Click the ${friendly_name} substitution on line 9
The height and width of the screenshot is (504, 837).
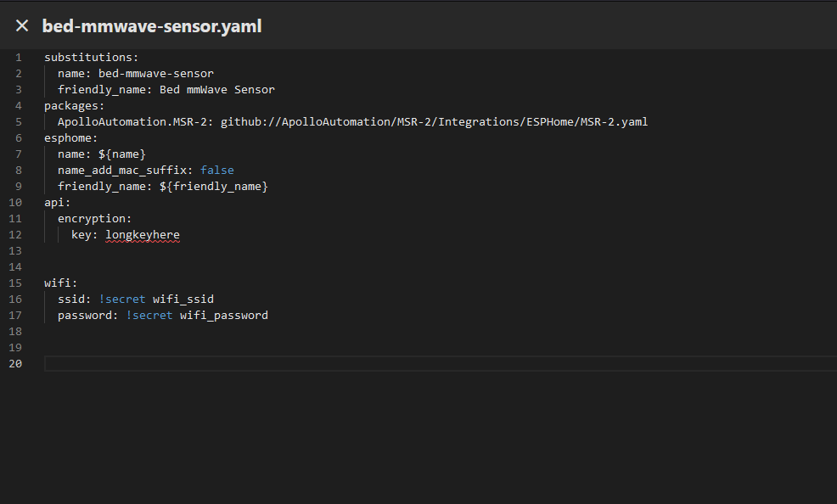pyautogui.click(x=213, y=186)
